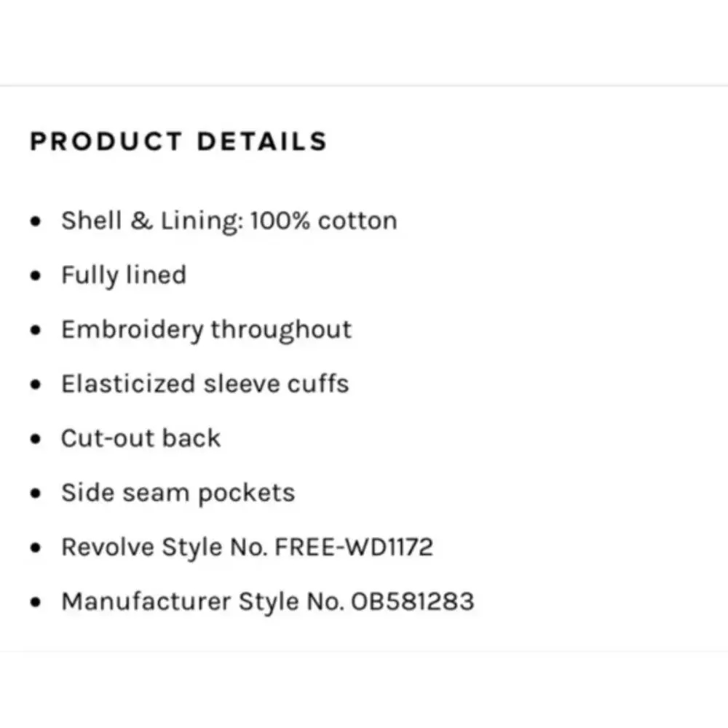Click the bullet before Revolve Style No.

coord(36,548)
